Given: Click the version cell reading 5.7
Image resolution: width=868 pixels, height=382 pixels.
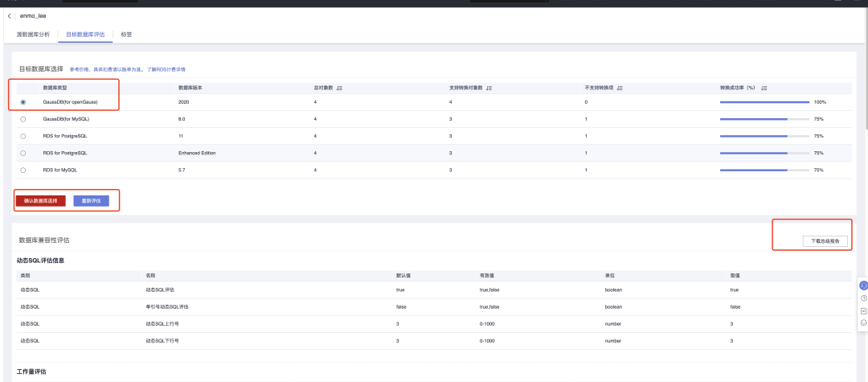Looking at the screenshot, I should pyautogui.click(x=182, y=170).
